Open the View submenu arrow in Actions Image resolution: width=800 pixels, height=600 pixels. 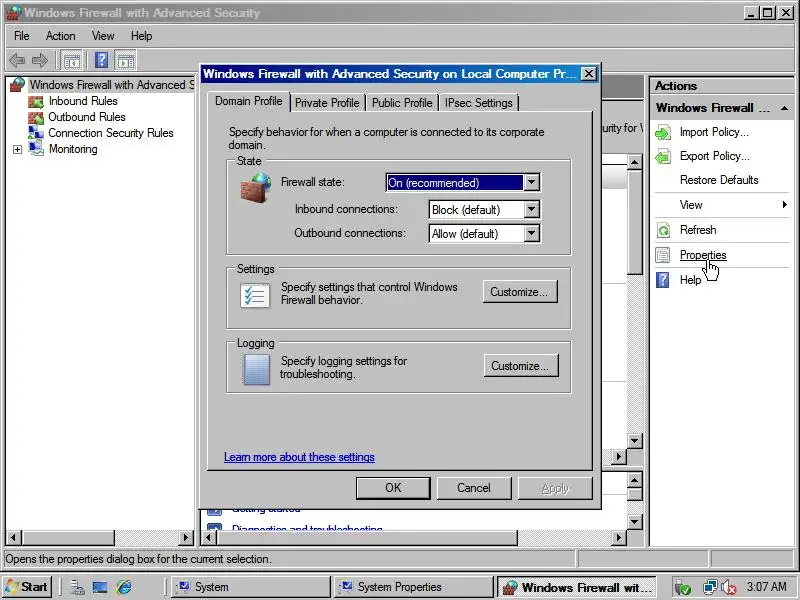click(x=785, y=205)
